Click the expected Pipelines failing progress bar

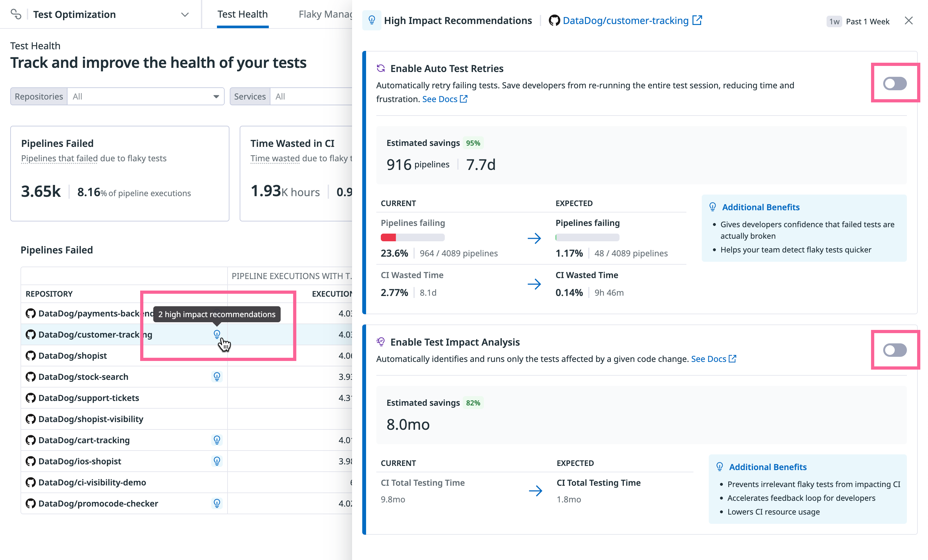coord(587,237)
